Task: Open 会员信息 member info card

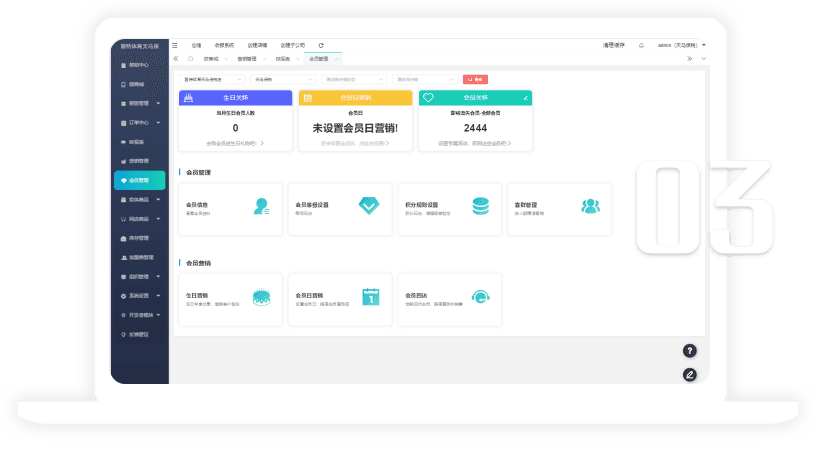Action: 228,207
